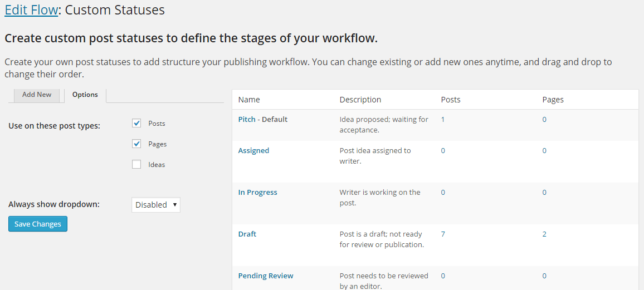Select the Options tab
Viewport: 644px width, 290px height.
(85, 95)
